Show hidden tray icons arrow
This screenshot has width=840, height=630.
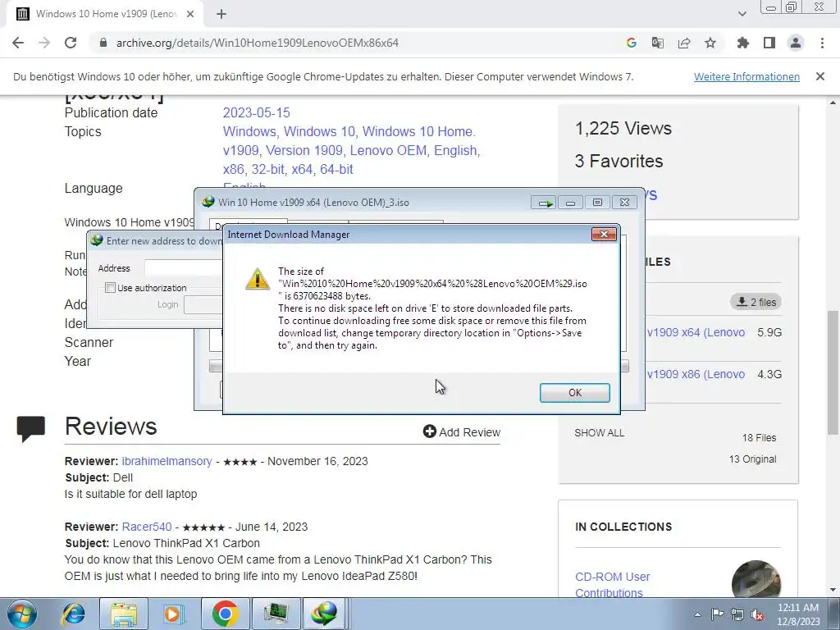[x=697, y=614]
